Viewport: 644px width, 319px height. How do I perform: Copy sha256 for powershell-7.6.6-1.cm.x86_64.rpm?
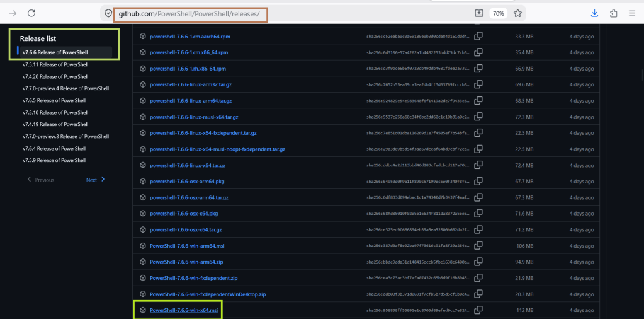pyautogui.click(x=478, y=52)
